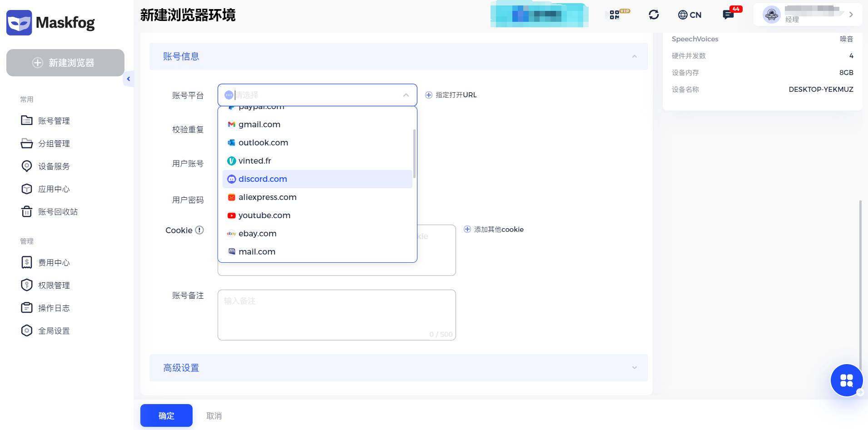This screenshot has width=868, height=430.
Task: Pick ebay.com from the list
Action: click(x=317, y=234)
